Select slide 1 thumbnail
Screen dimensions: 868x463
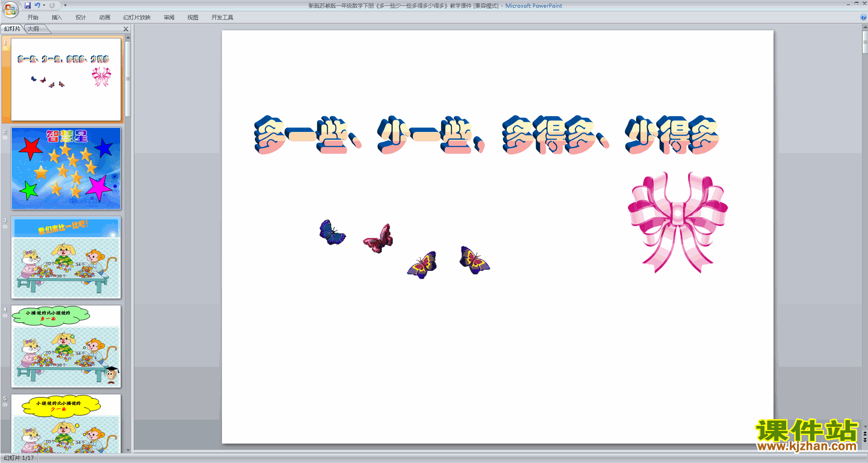[66, 80]
